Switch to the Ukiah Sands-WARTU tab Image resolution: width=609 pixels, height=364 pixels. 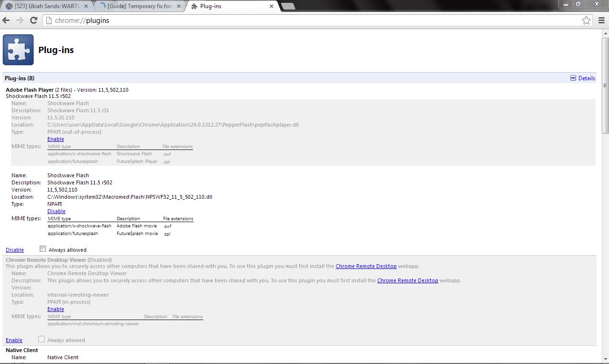click(47, 6)
